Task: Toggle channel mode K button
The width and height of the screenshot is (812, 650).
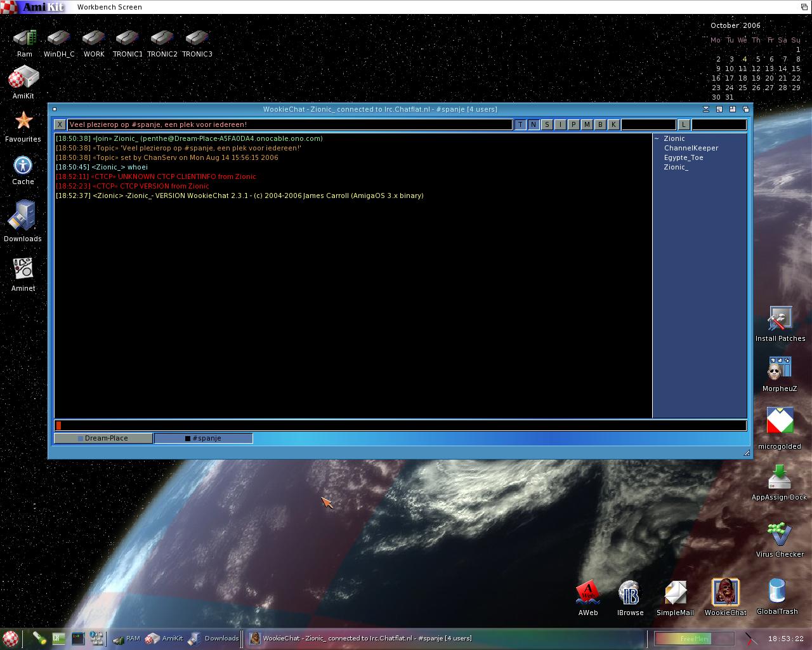Action: tap(613, 124)
